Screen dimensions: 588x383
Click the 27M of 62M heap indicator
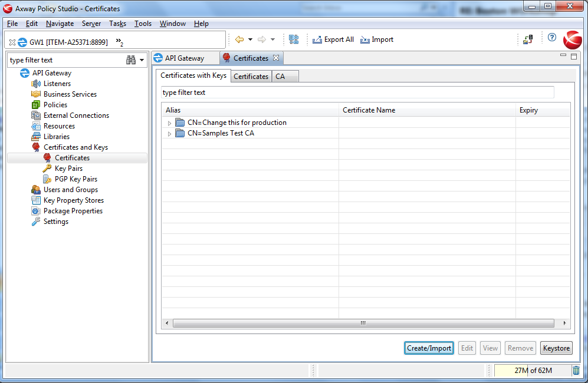tap(533, 370)
